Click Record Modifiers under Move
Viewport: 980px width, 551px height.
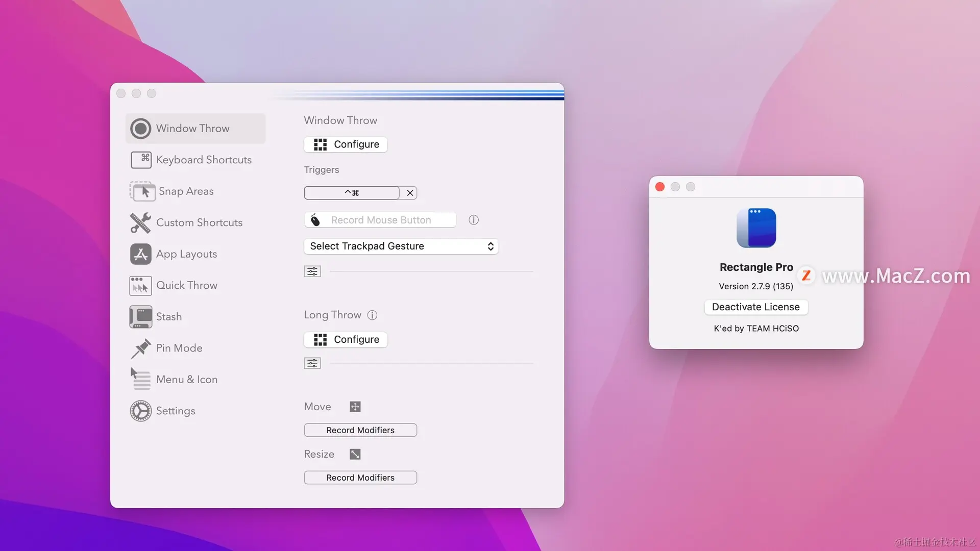pos(360,430)
